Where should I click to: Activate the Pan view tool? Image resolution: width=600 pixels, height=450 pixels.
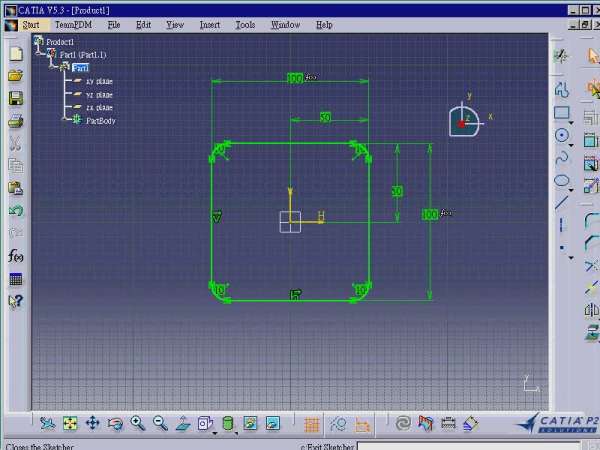pos(93,424)
